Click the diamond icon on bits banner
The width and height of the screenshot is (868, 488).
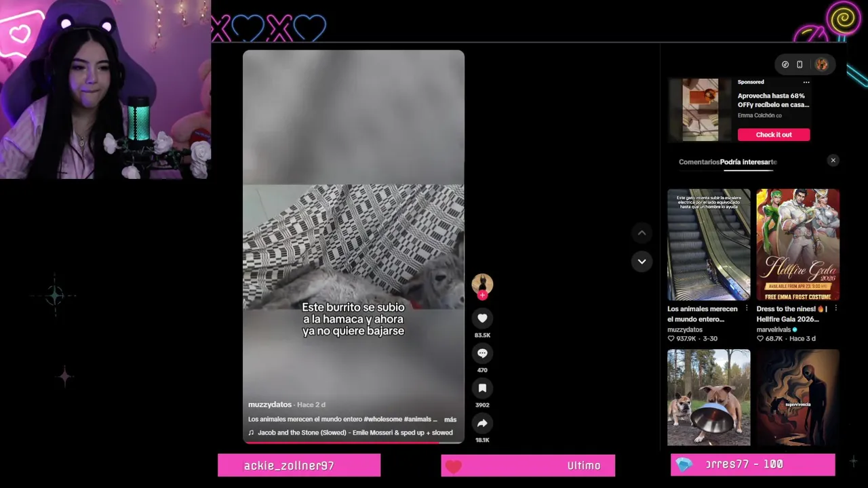tap(684, 464)
